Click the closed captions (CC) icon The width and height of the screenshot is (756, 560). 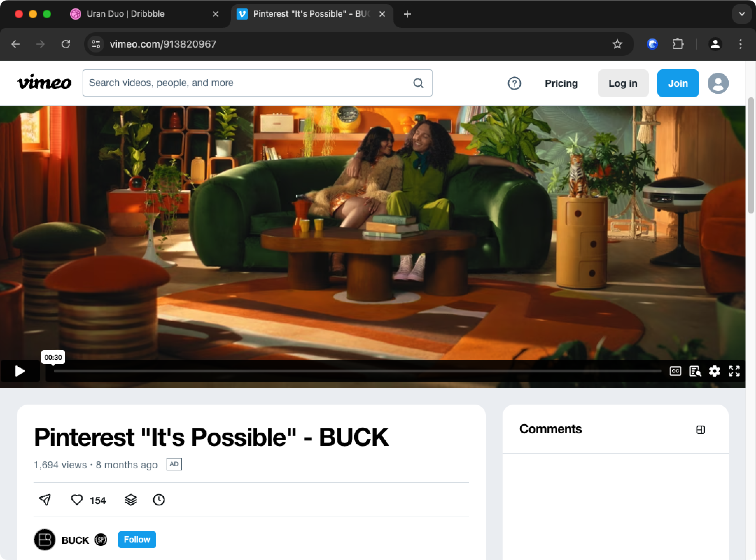click(x=675, y=371)
